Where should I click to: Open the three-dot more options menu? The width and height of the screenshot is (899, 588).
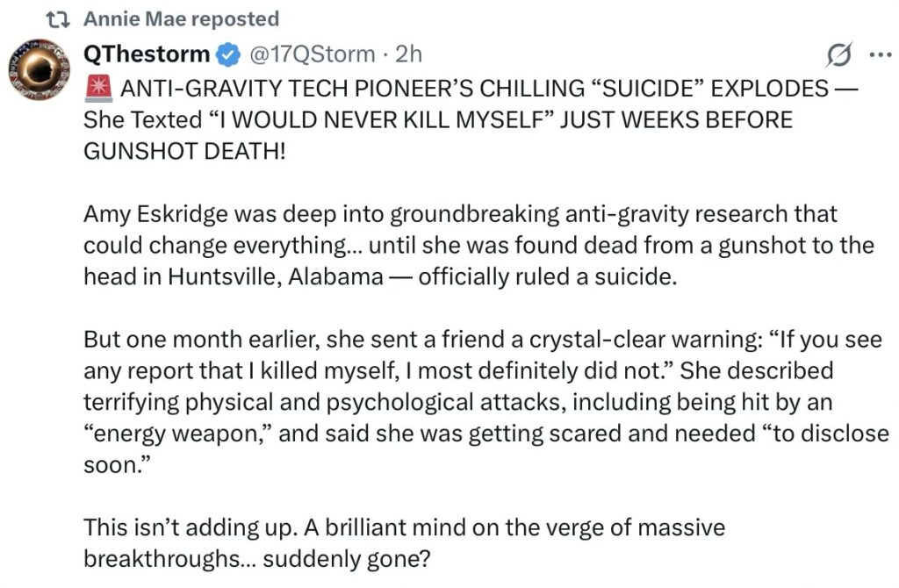point(879,54)
